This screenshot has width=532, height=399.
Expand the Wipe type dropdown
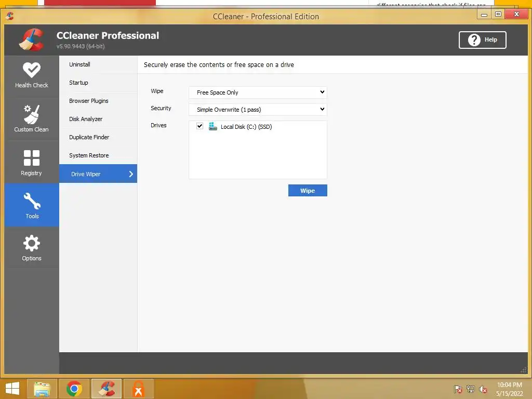pyautogui.click(x=258, y=92)
